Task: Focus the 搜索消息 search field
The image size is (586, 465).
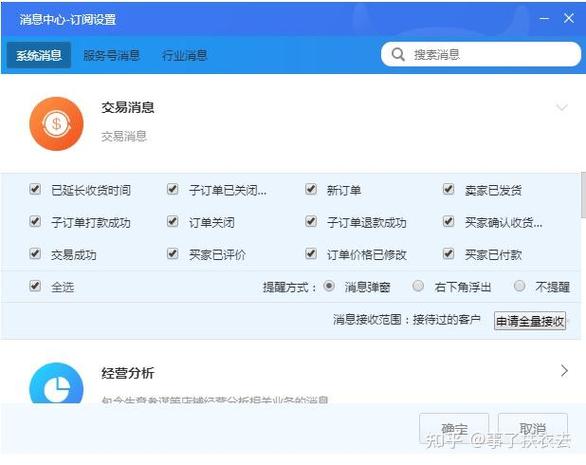Action: [x=481, y=55]
